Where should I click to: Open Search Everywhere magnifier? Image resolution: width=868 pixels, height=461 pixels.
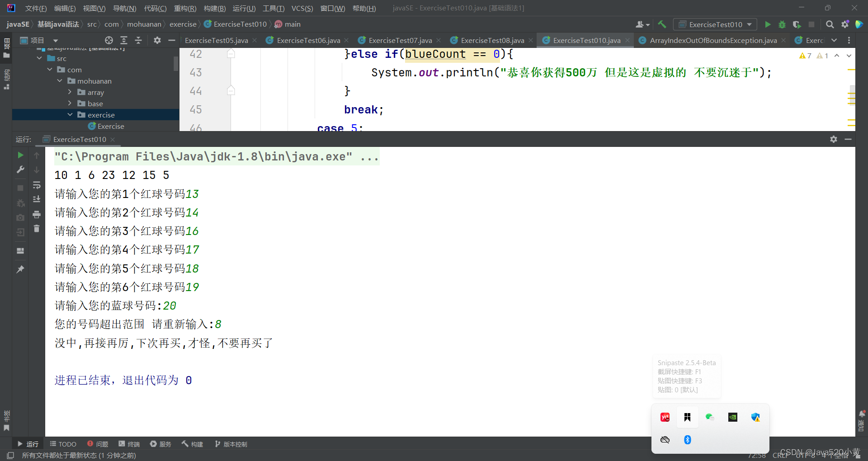click(830, 24)
